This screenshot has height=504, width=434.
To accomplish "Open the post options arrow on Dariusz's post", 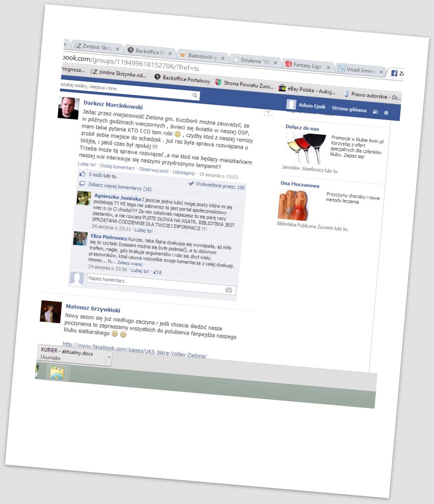I will 268,112.
